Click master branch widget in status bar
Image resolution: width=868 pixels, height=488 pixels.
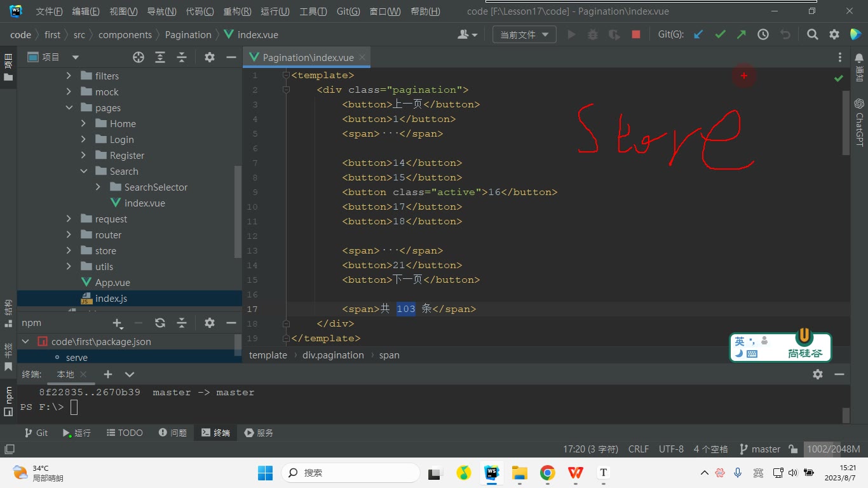(x=760, y=449)
